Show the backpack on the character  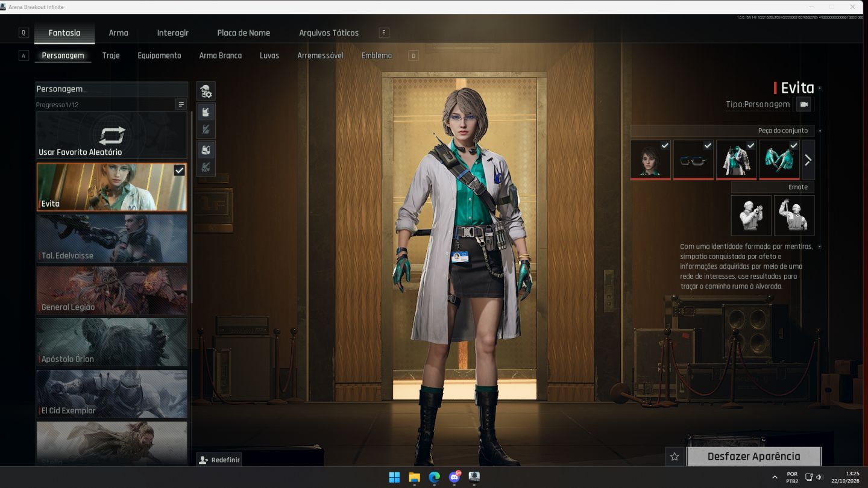point(206,150)
